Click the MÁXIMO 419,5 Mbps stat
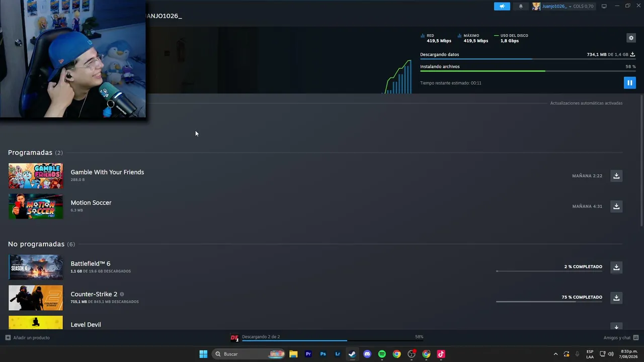Screen dimensions: 644x362 coord(473,38)
